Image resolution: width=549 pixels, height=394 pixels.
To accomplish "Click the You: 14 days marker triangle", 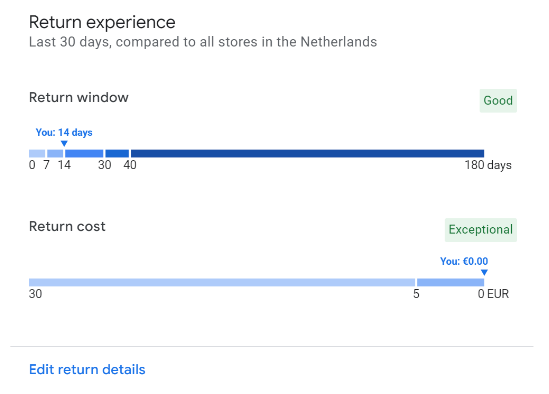I will [64, 144].
